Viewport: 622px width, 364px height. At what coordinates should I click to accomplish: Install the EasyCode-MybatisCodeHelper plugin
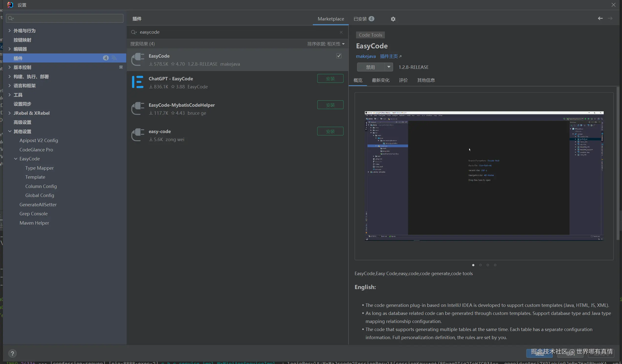pos(330,105)
